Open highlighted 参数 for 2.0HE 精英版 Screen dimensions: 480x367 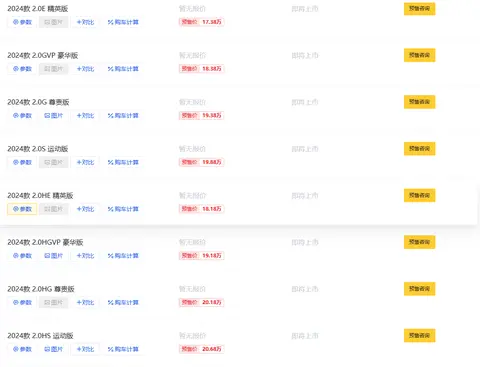[x=22, y=209]
